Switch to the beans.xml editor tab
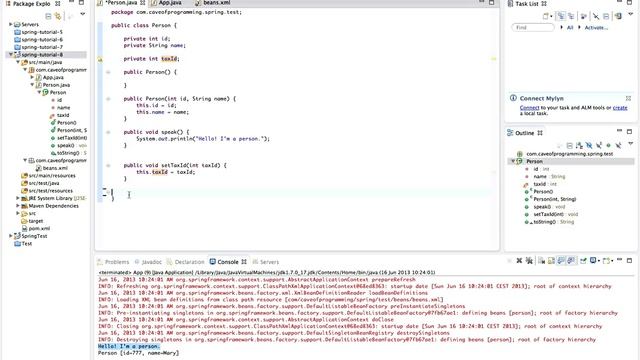Screen dimensions: 640x360 pos(213,3)
